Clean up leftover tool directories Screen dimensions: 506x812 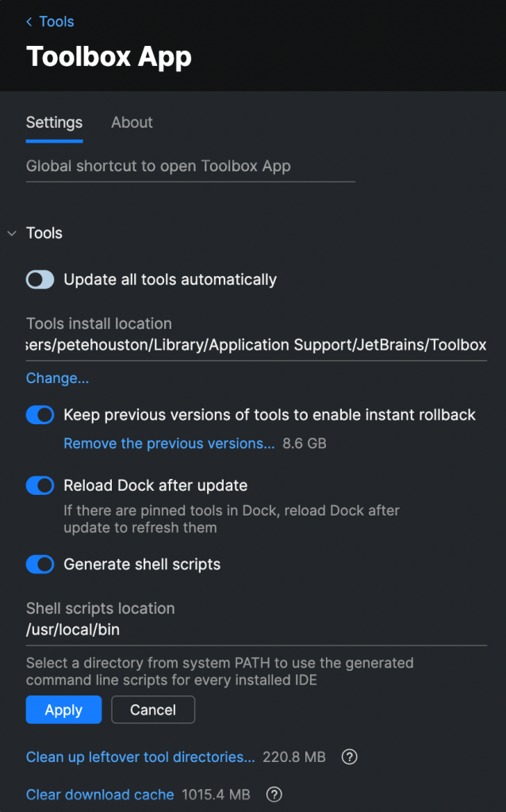coord(140,757)
